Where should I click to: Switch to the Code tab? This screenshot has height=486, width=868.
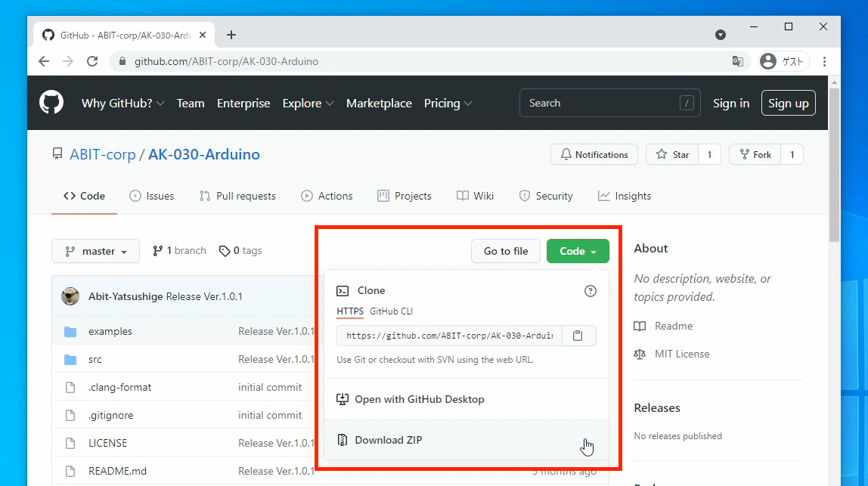click(84, 196)
